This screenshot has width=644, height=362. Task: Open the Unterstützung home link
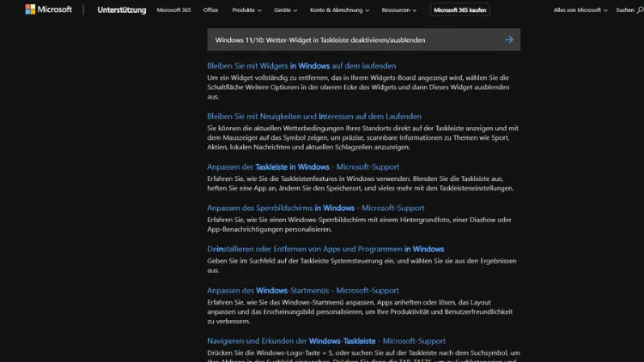tap(122, 9)
